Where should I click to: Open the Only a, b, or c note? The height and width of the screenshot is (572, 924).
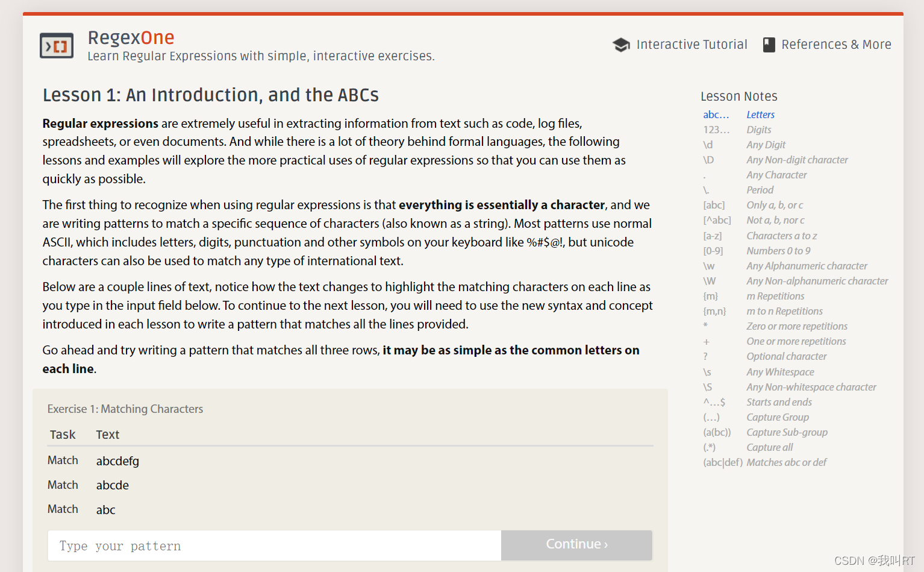pos(775,205)
